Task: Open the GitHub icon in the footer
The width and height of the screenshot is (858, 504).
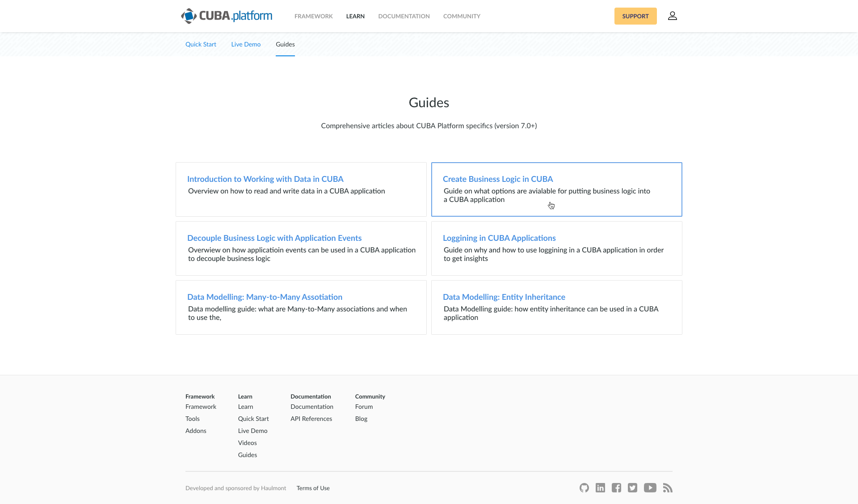Action: click(x=584, y=488)
